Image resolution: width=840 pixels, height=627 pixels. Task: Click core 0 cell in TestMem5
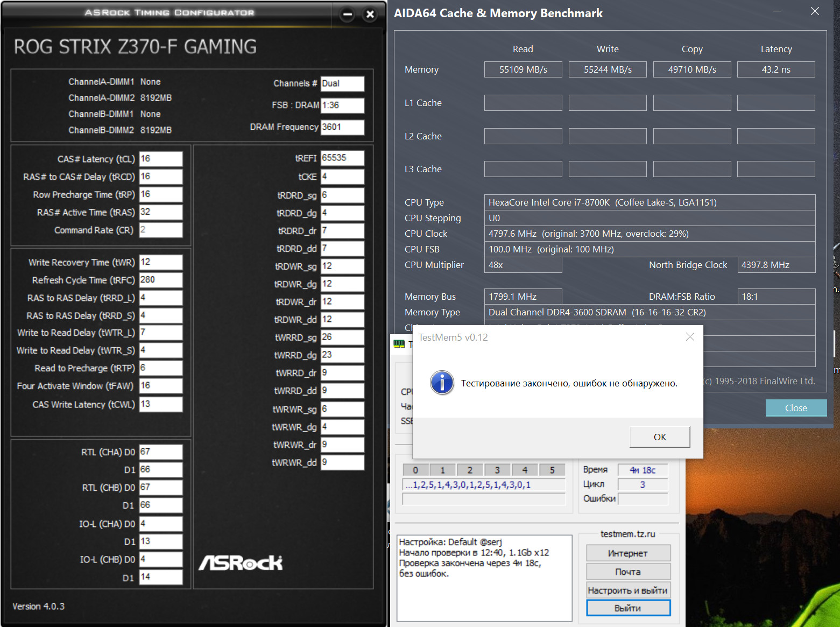coord(415,470)
